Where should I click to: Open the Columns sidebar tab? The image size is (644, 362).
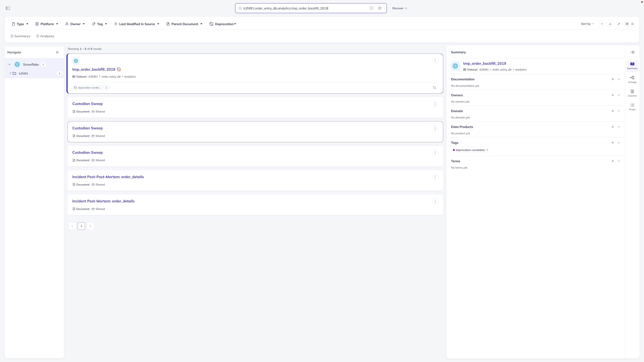[632, 93]
